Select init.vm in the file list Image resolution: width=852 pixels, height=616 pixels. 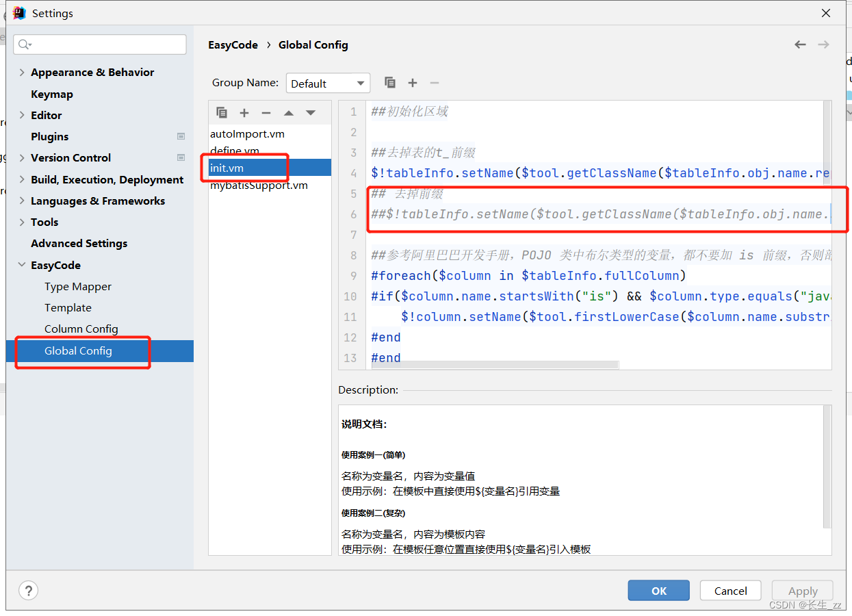(270, 168)
